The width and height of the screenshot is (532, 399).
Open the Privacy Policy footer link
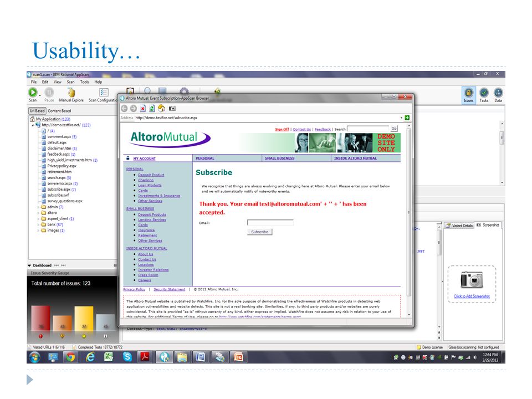click(134, 289)
